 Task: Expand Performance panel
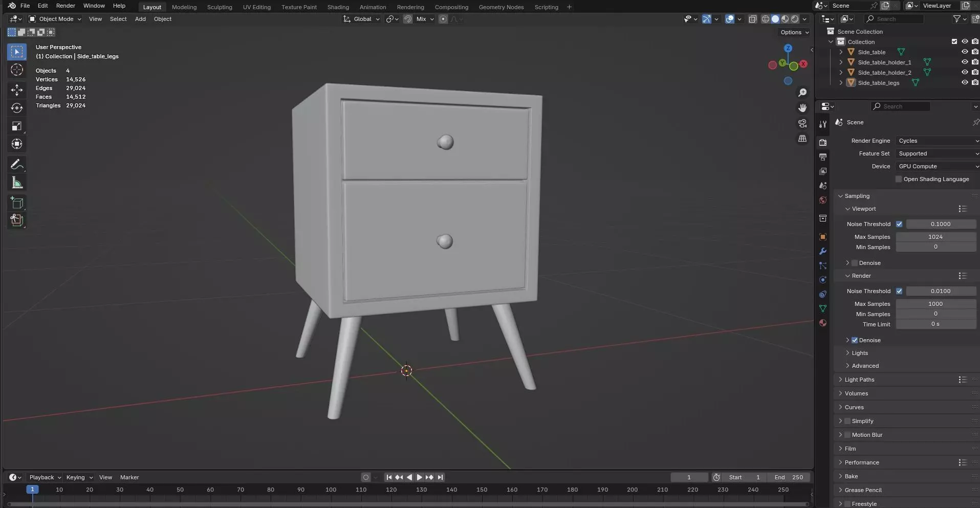(x=862, y=462)
